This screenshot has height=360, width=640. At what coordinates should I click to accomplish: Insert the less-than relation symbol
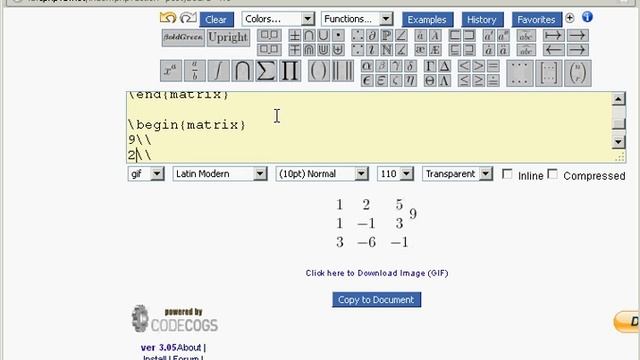coord(464,65)
